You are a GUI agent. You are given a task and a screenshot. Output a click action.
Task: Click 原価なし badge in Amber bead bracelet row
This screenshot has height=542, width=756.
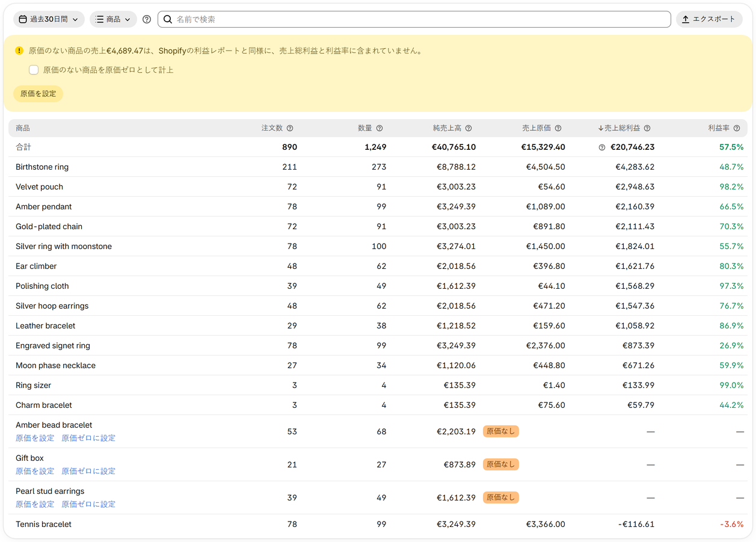pos(501,431)
